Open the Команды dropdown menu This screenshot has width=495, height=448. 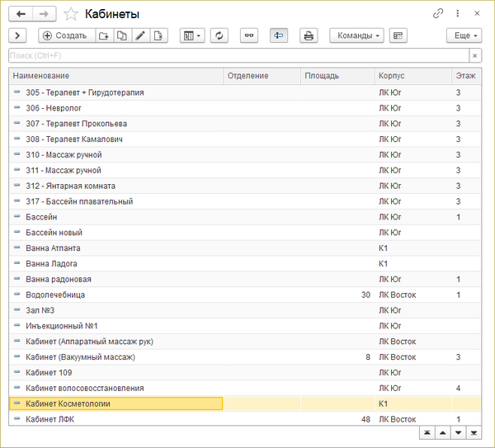pos(356,35)
